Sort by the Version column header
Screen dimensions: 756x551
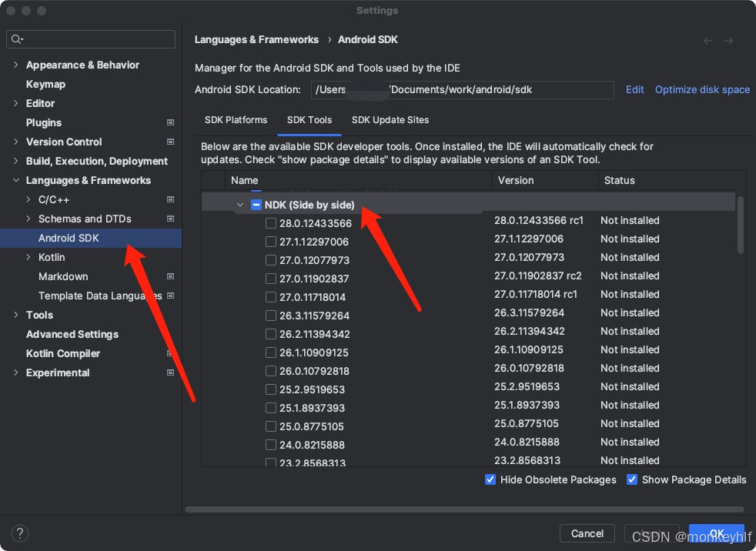click(545, 180)
